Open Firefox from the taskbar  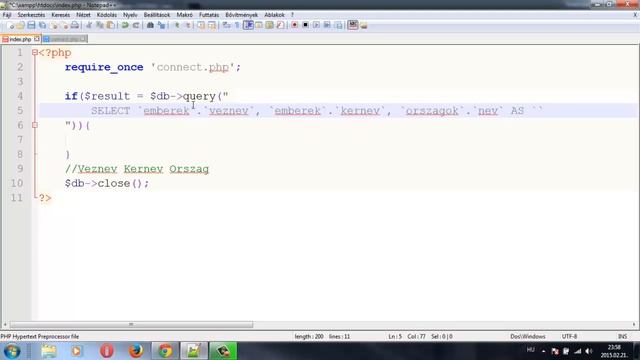(136, 351)
